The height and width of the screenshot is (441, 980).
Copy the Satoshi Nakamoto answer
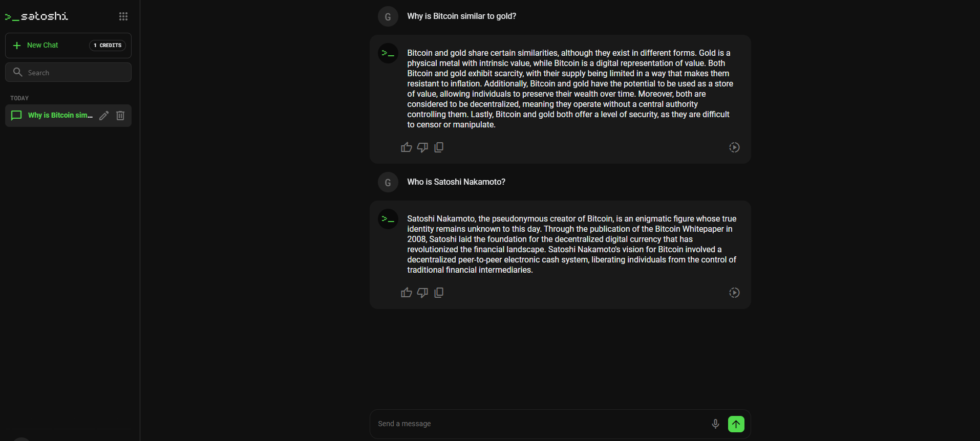click(439, 293)
